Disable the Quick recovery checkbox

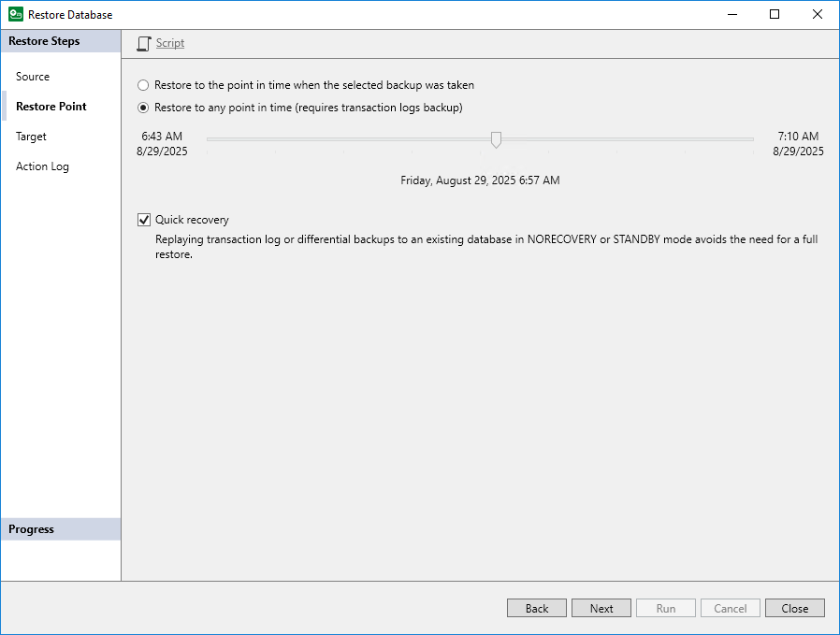[x=144, y=220]
